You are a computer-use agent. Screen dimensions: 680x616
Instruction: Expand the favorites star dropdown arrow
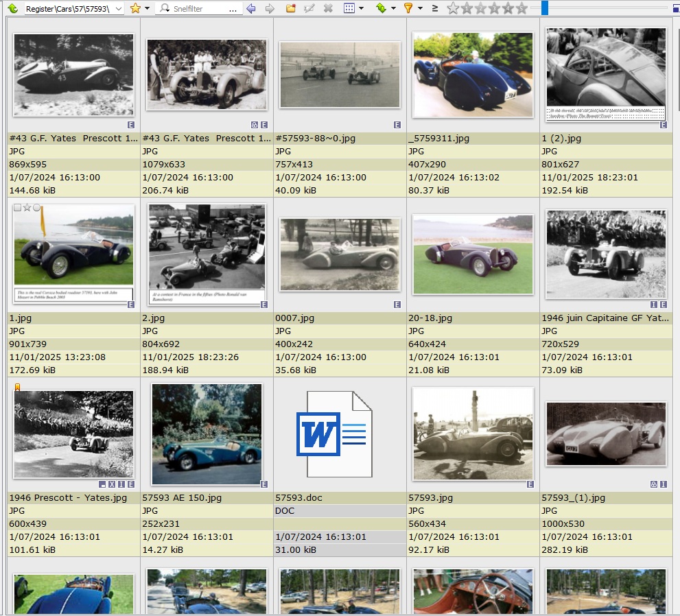(x=147, y=8)
